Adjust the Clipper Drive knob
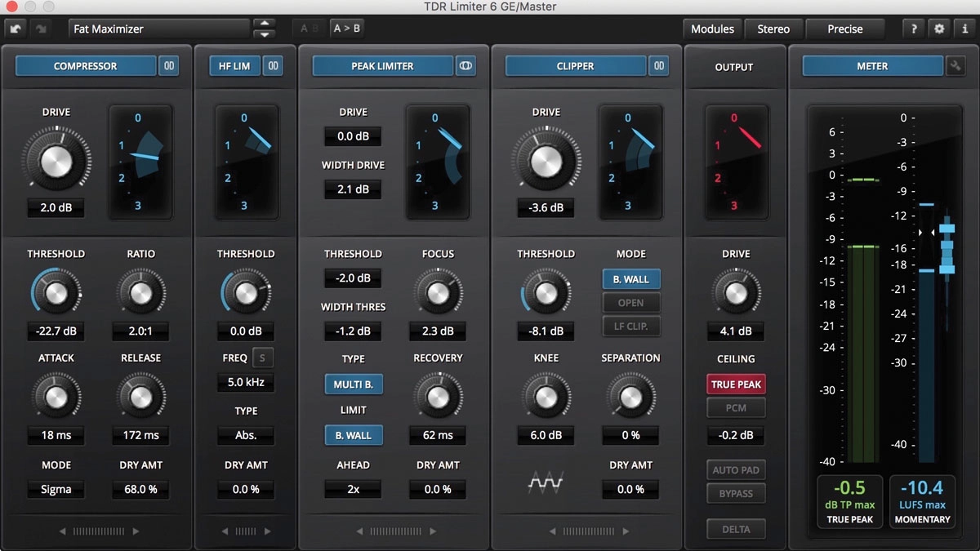The height and width of the screenshot is (551, 980). point(546,161)
